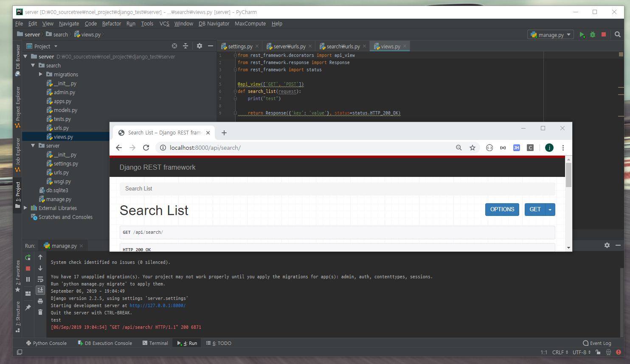Click the OPTIONS button
This screenshot has height=364, width=630.
pos(502,210)
